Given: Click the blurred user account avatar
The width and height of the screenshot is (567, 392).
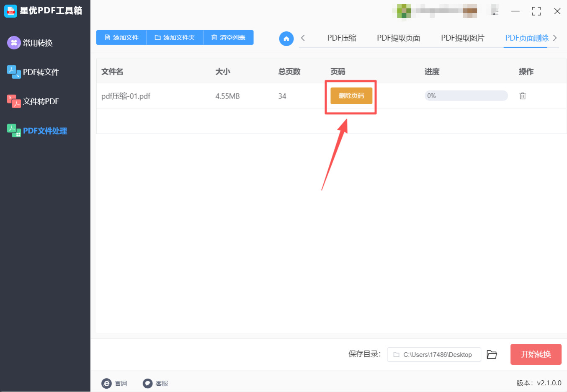Looking at the screenshot, I should 404,11.
